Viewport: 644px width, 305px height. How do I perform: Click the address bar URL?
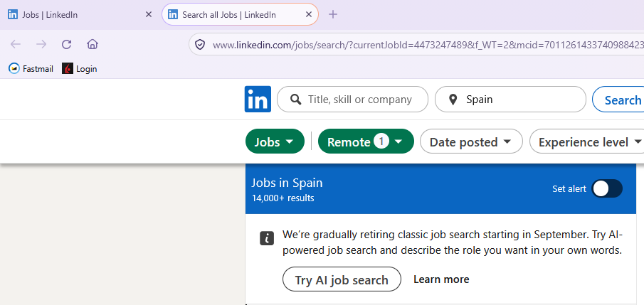pos(427,44)
